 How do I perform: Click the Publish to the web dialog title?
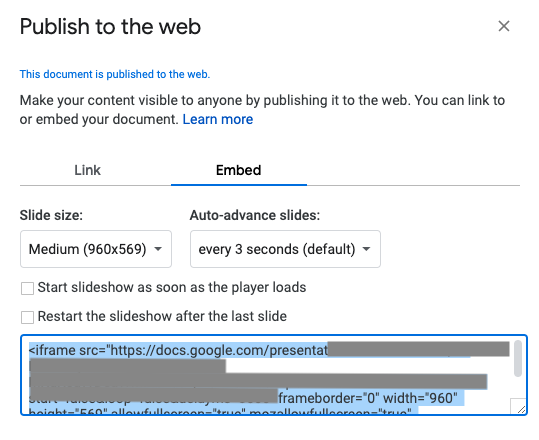[x=110, y=26]
